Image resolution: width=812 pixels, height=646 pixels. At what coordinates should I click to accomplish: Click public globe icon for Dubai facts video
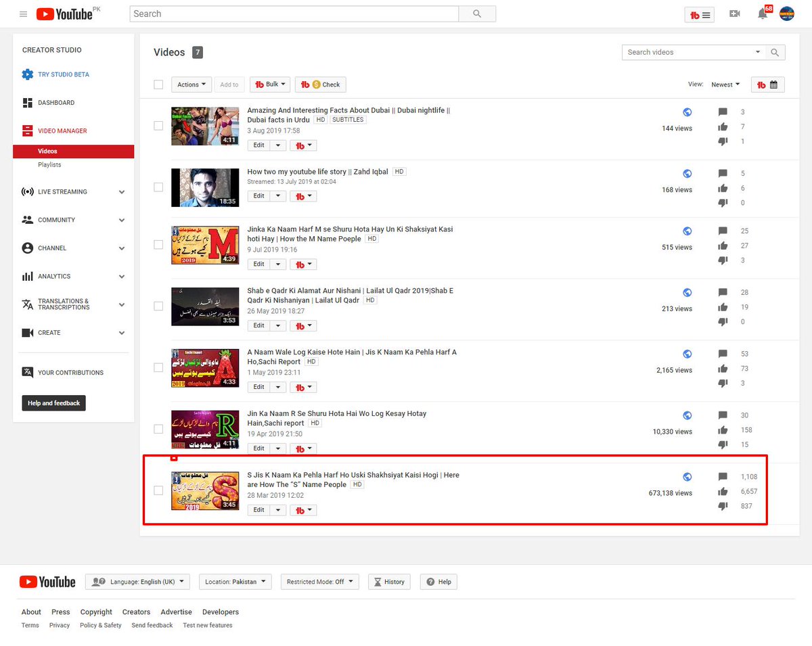coord(687,112)
